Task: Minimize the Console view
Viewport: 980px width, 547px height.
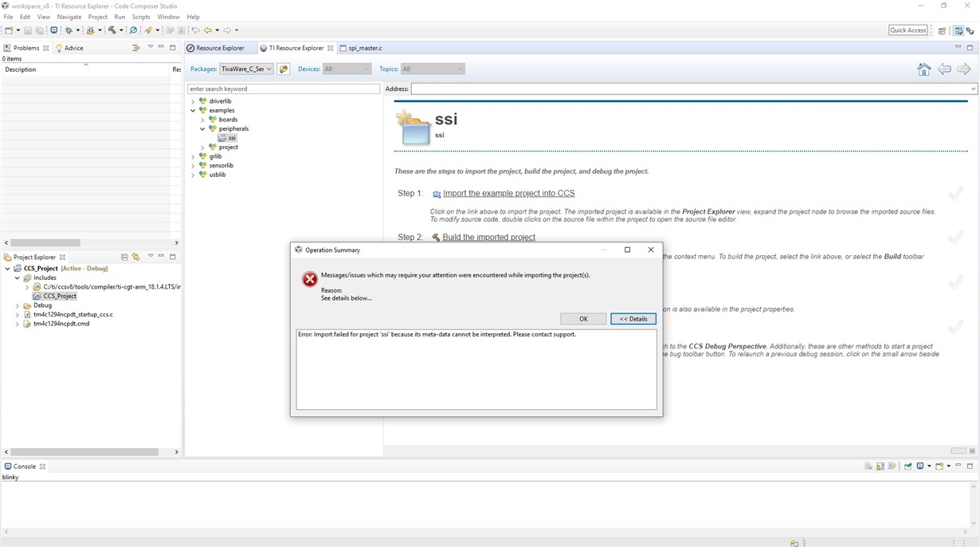Action: (x=958, y=466)
